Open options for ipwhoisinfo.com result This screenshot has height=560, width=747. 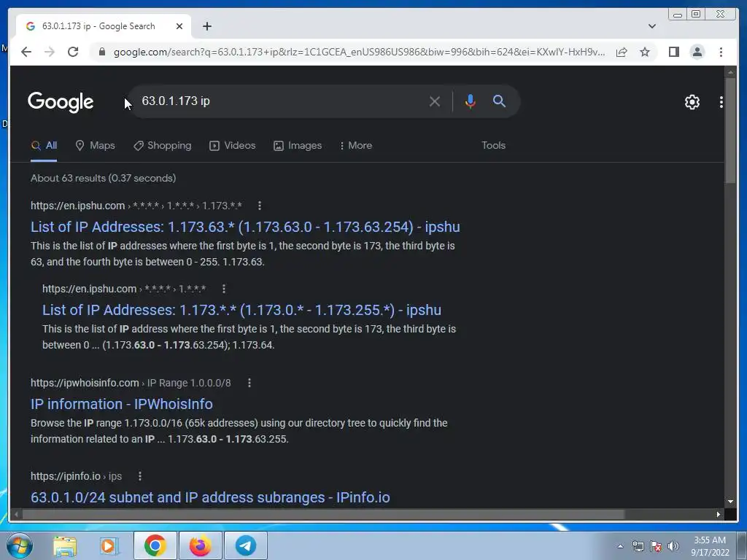tap(249, 383)
